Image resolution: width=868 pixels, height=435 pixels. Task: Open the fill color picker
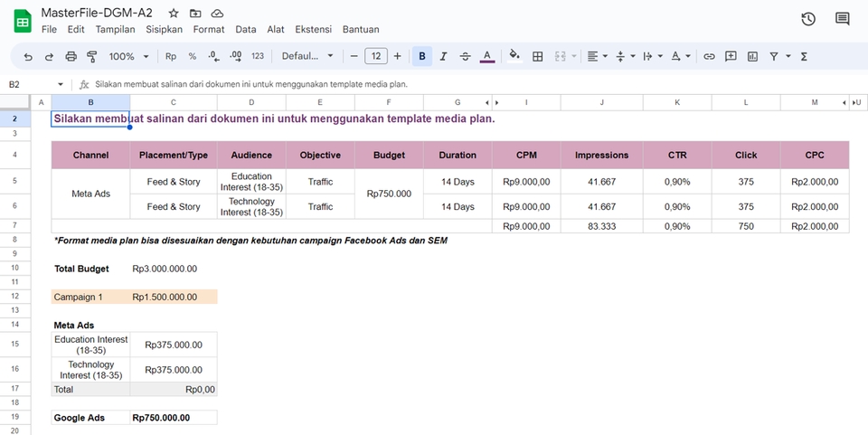tap(514, 56)
